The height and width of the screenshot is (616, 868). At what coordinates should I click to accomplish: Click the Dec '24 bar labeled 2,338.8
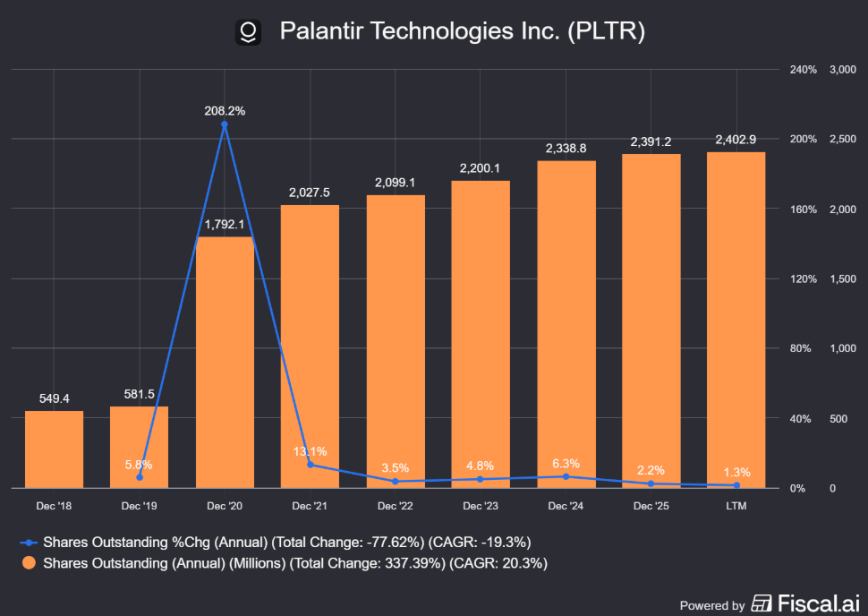click(566, 325)
